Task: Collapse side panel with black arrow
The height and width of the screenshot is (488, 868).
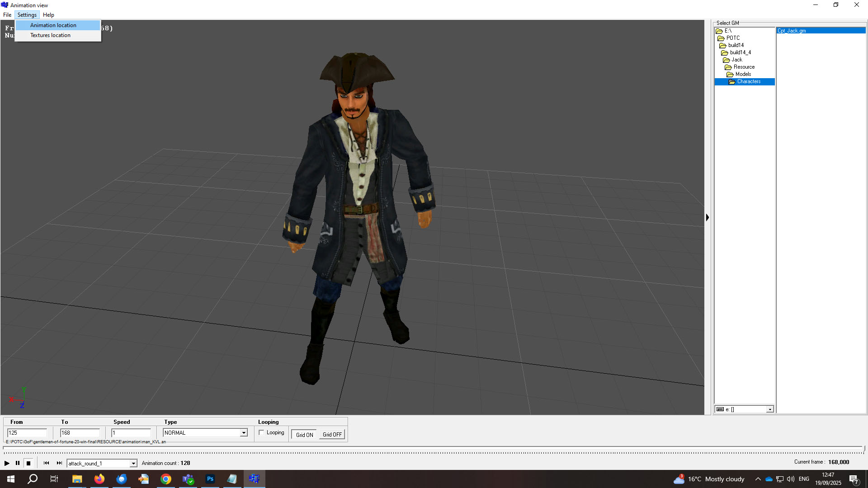Action: (708, 217)
